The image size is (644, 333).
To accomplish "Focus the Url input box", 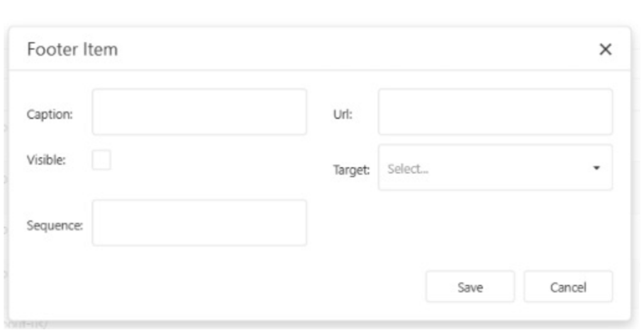I will [495, 112].
